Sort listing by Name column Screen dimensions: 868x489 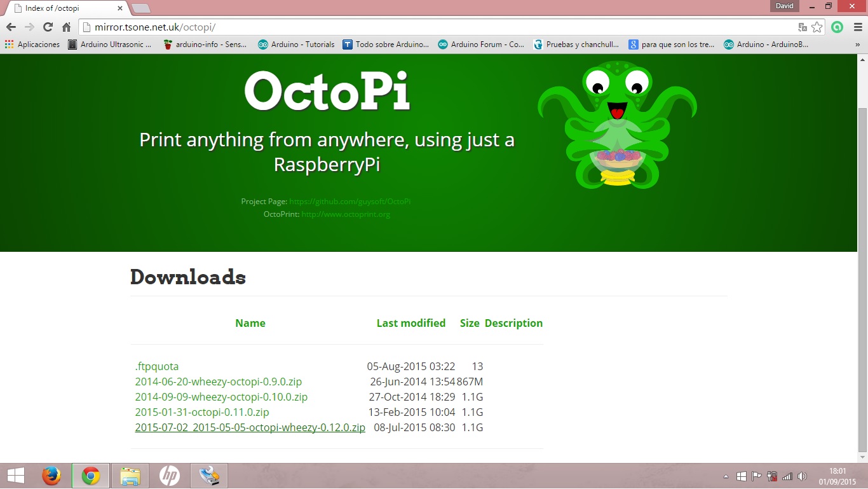(x=250, y=323)
